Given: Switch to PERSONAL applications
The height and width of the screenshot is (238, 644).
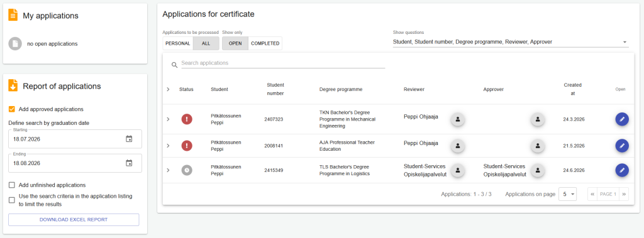Looking at the screenshot, I should 178,43.
